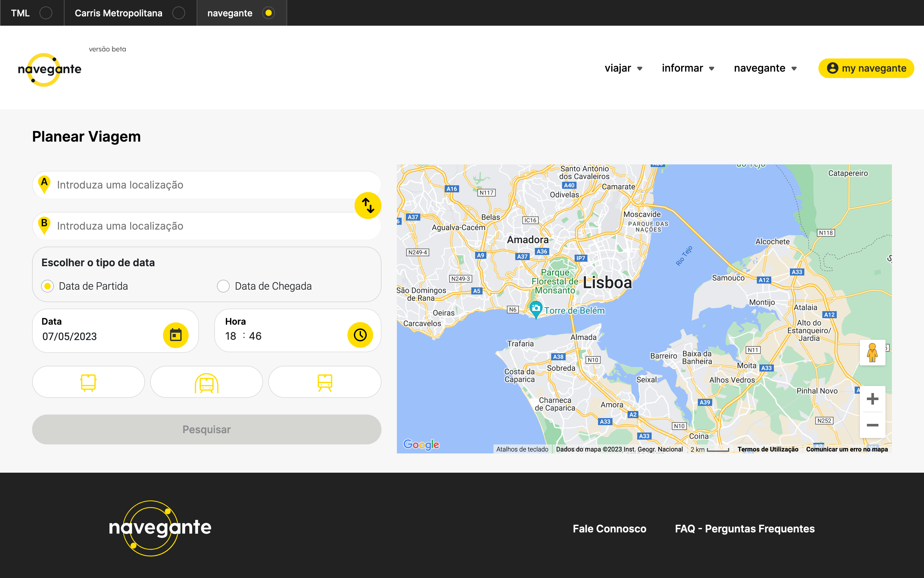
Task: Select the bus transport mode
Action: [88, 382]
